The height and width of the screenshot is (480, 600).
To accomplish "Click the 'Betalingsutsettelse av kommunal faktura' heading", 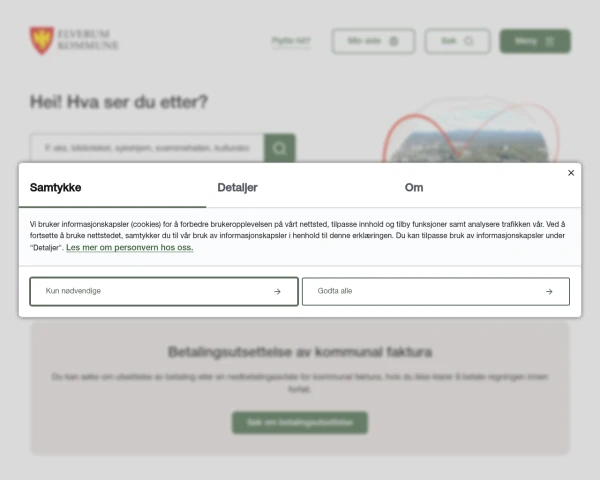I will coord(300,352).
